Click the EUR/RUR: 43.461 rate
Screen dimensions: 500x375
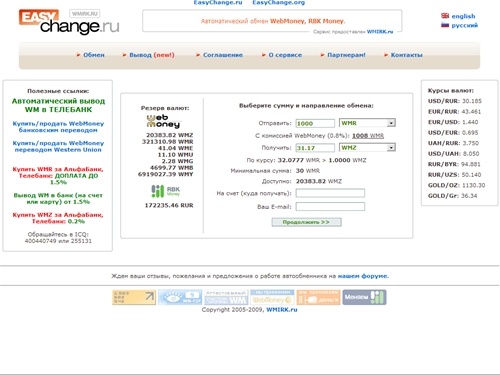click(x=455, y=112)
